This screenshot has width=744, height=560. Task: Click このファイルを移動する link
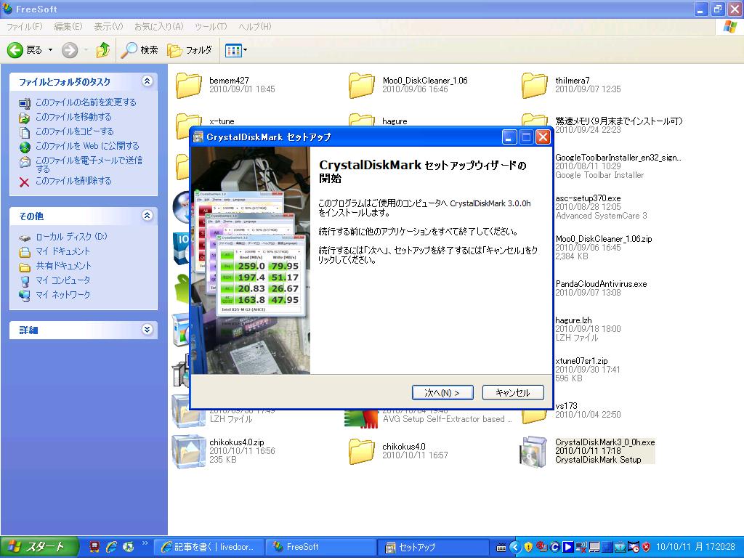pyautogui.click(x=73, y=117)
